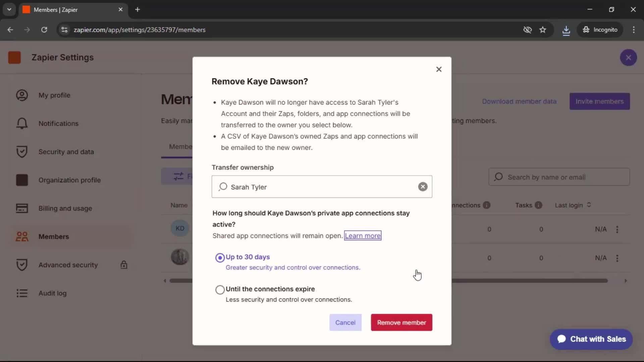Open Organization profile page
Screen dimensions: 644x362
pos(69,180)
